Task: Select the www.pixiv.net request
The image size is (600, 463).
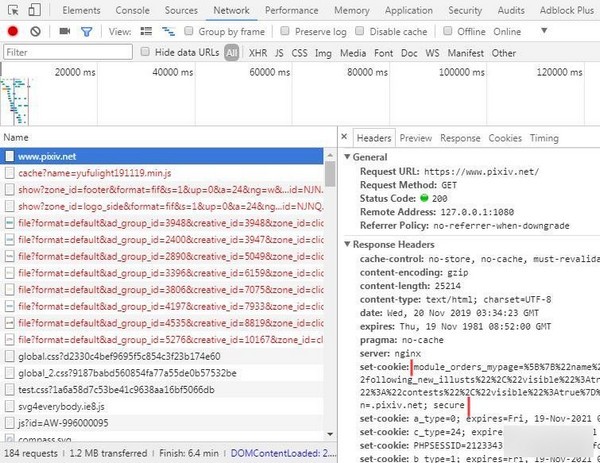Action: (46, 157)
